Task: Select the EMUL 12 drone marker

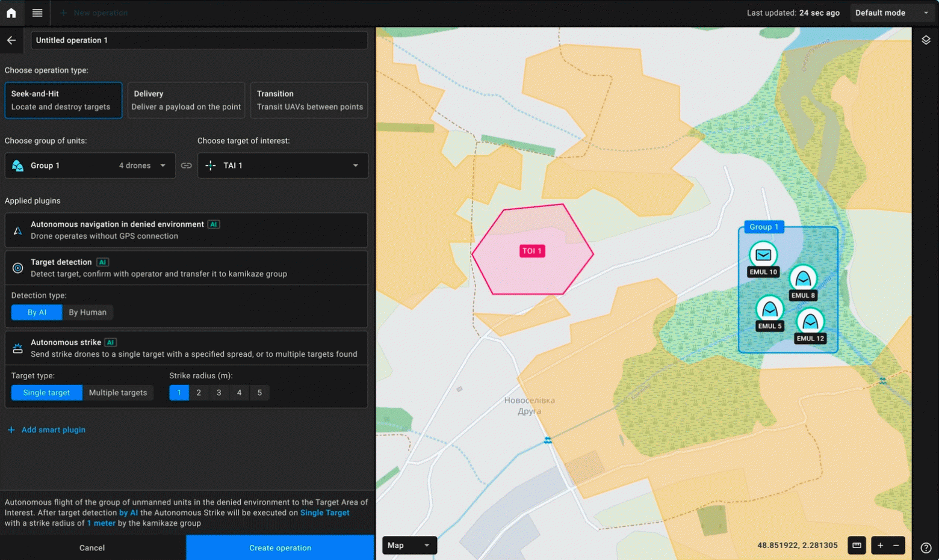Action: point(810,322)
